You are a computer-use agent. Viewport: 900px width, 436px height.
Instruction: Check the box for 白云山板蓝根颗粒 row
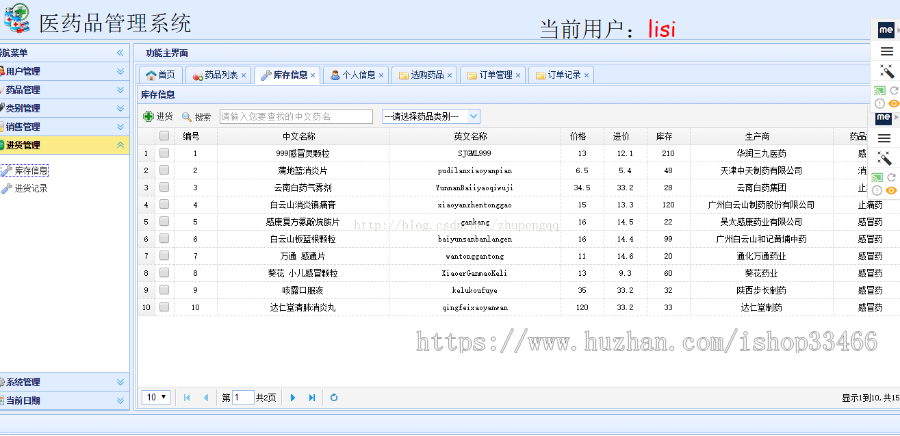point(164,239)
